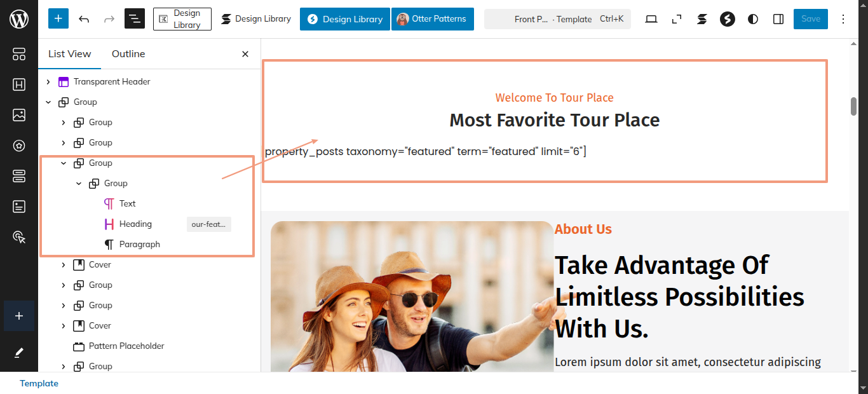This screenshot has width=868, height=394.
Task: Click the 'Lorem ipsum dolor sit amet' paragraph
Action: (x=688, y=362)
